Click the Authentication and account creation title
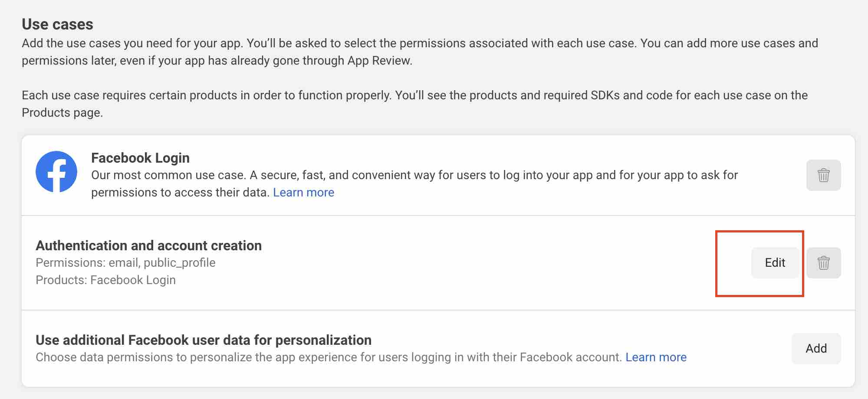This screenshot has width=868, height=399. point(148,245)
